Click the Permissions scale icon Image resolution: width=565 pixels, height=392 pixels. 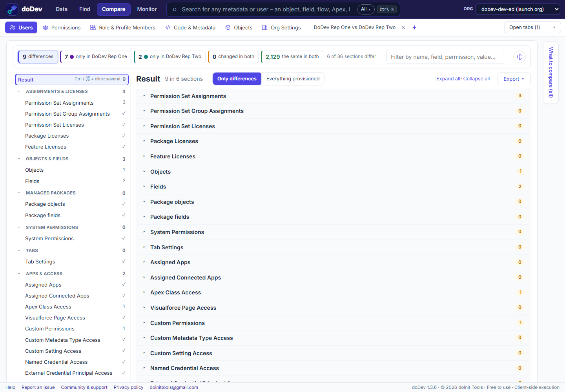[46, 27]
